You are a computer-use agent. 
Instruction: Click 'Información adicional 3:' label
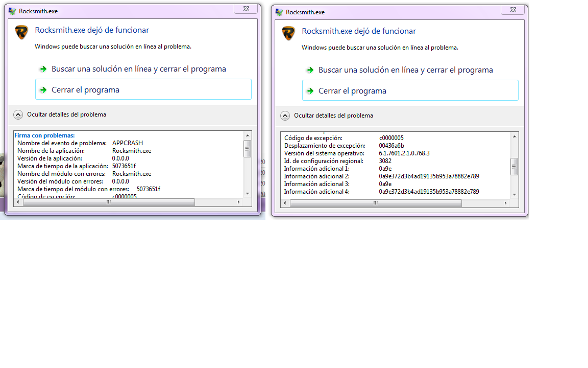click(317, 184)
